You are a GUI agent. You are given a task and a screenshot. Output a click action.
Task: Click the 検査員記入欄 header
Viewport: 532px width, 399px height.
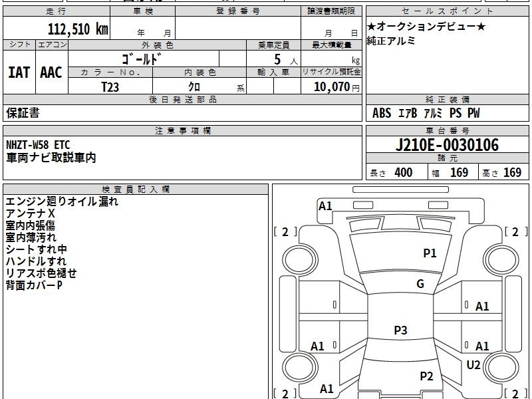[136, 190]
